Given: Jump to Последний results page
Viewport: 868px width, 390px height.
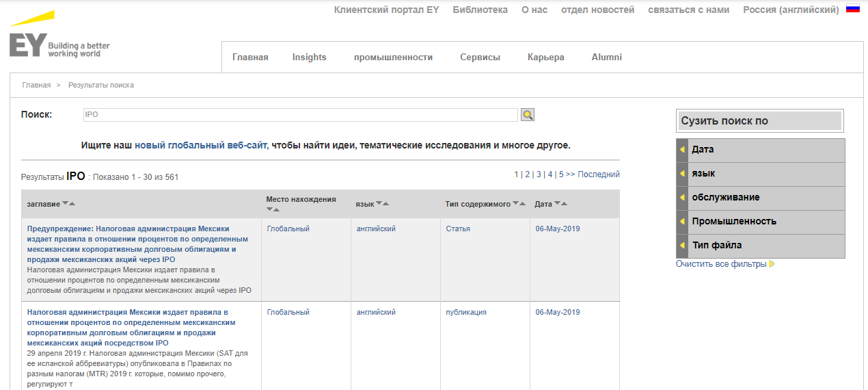Looking at the screenshot, I should click(599, 174).
